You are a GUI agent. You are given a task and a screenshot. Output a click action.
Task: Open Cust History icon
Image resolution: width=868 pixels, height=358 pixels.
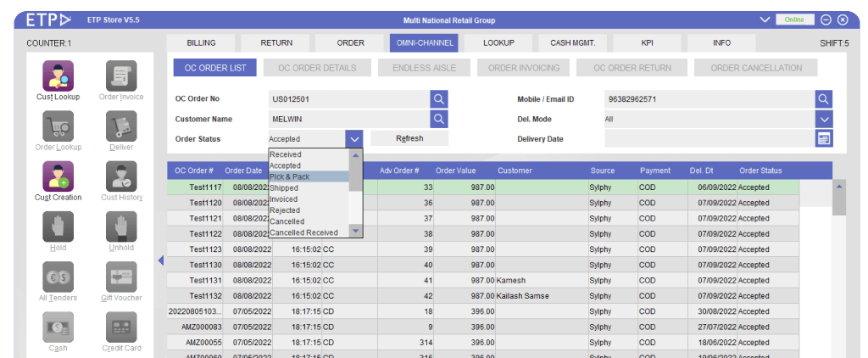121,176
